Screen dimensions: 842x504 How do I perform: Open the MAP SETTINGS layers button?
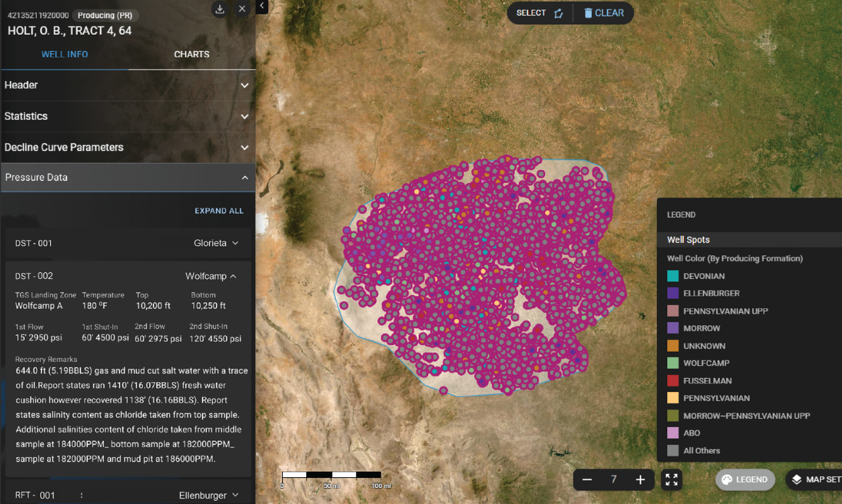815,479
